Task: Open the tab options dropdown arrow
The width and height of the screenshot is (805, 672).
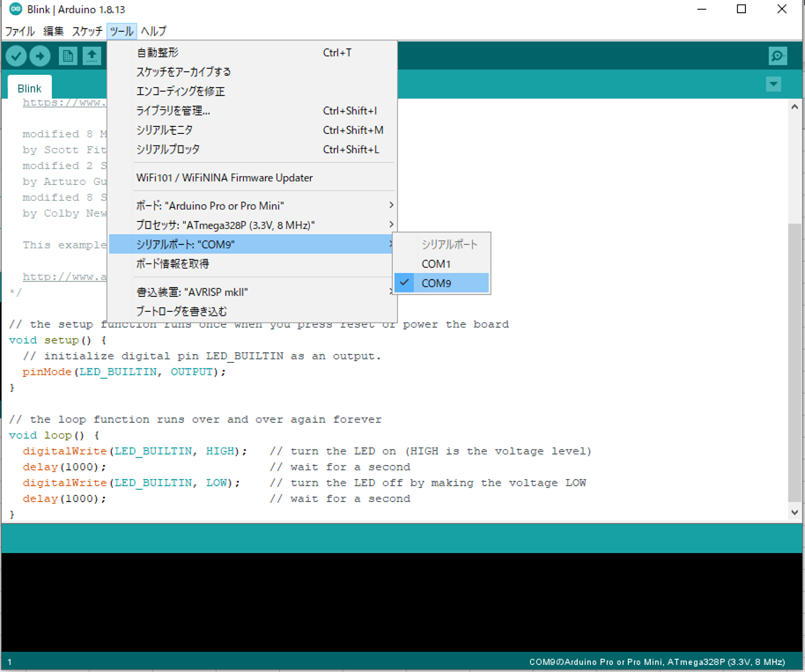Action: coord(773,84)
